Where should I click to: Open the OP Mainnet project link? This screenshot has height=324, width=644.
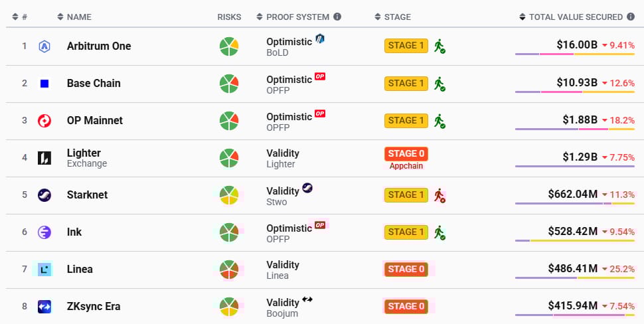click(95, 120)
